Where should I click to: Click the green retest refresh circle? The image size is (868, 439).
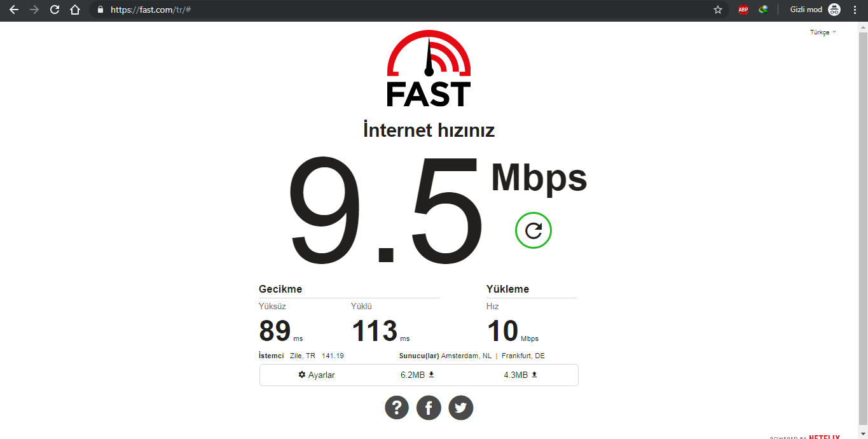point(534,230)
